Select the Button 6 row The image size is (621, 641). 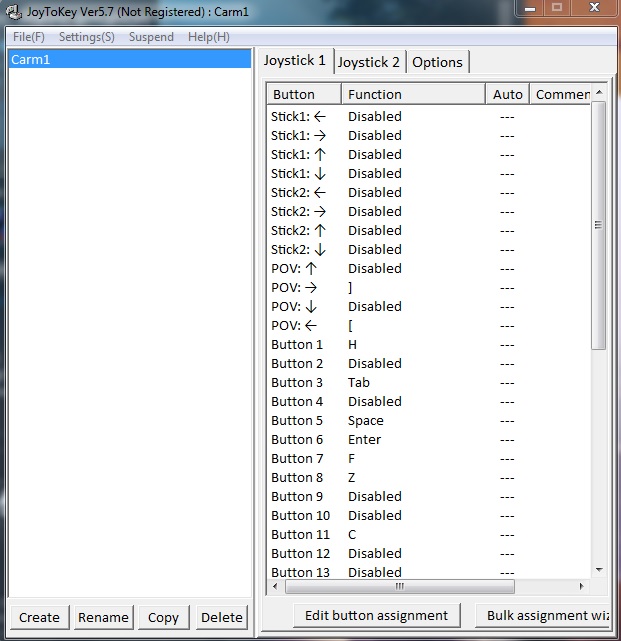[429, 440]
